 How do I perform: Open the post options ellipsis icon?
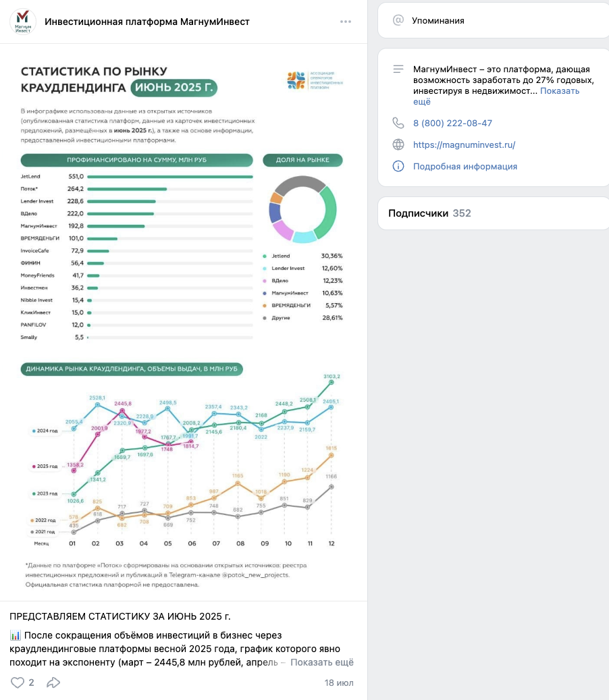point(344,21)
